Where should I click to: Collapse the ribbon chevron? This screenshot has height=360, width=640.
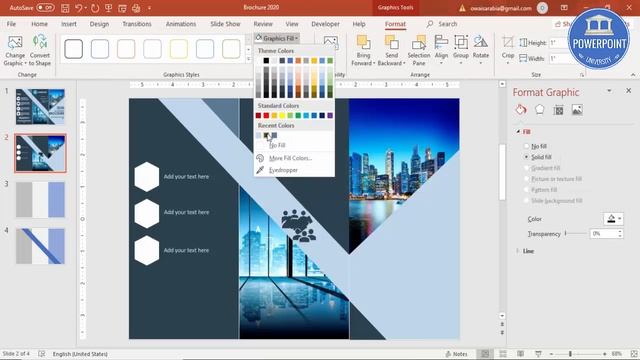pyautogui.click(x=633, y=75)
